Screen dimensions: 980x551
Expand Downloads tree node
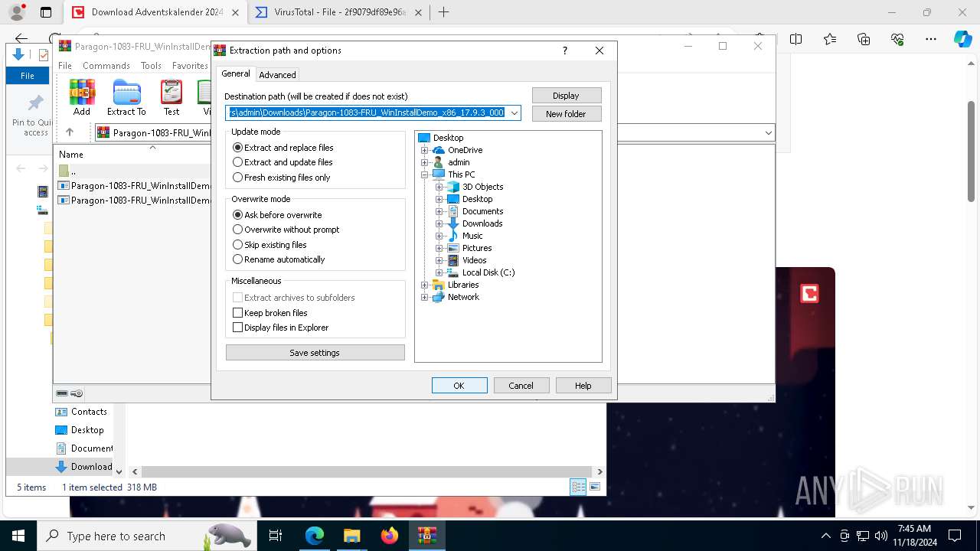pos(439,223)
